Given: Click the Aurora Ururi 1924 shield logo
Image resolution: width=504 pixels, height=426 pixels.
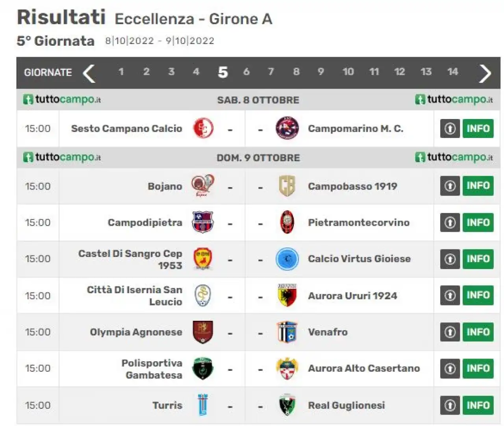Looking at the screenshot, I should tap(287, 296).
